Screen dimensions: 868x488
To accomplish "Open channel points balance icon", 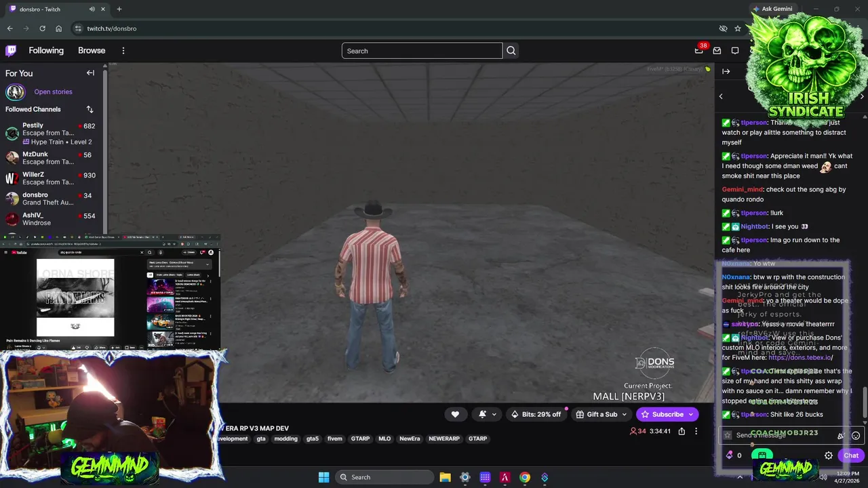I will [730, 455].
